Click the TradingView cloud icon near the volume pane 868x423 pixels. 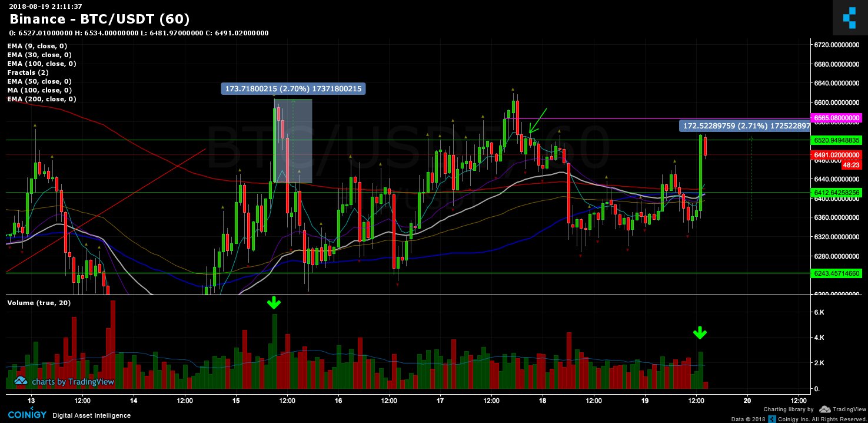pyautogui.click(x=21, y=381)
